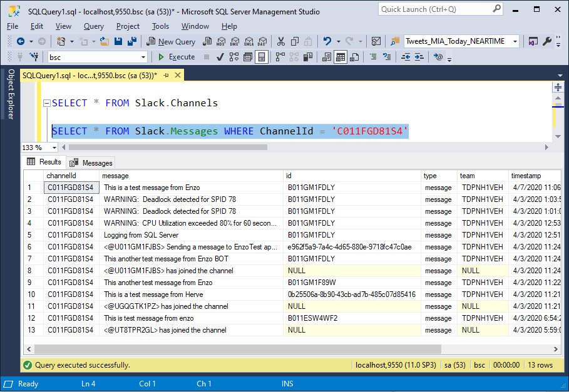Screen dimensions: 569x392
Task: Click the Open File folder icon
Action: tap(105, 41)
